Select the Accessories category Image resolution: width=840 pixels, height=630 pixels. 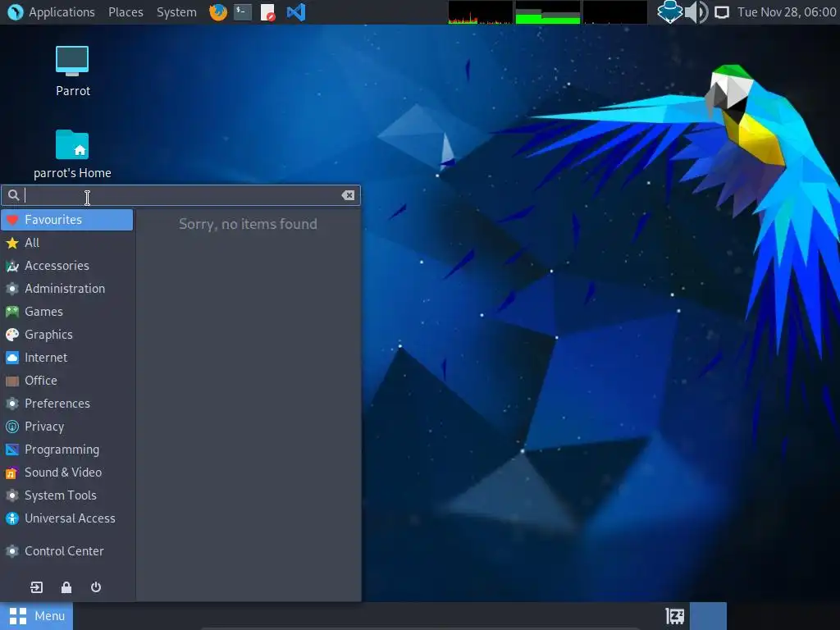pyautogui.click(x=67, y=266)
